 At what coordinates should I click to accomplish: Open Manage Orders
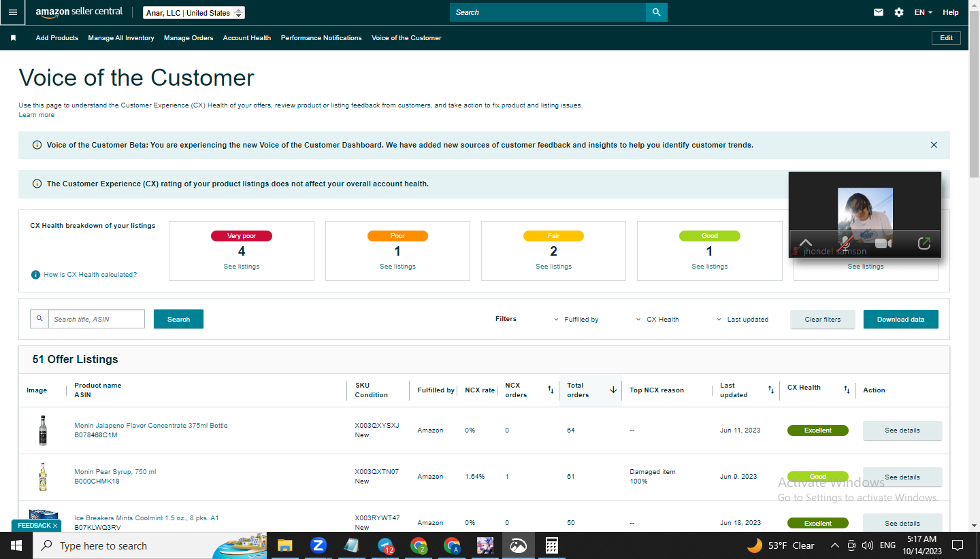click(x=189, y=38)
